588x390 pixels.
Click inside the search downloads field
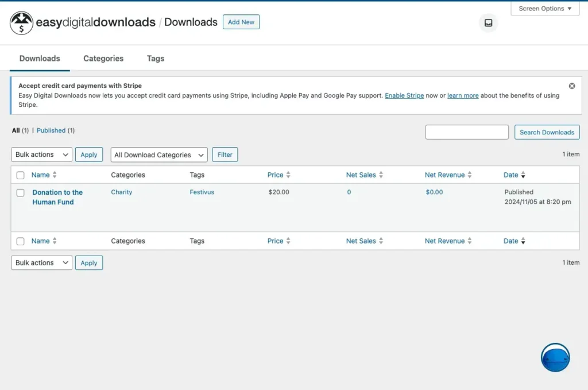[x=466, y=132]
